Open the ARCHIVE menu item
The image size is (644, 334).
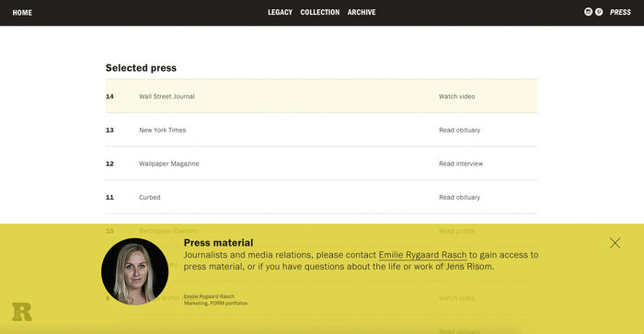click(362, 12)
